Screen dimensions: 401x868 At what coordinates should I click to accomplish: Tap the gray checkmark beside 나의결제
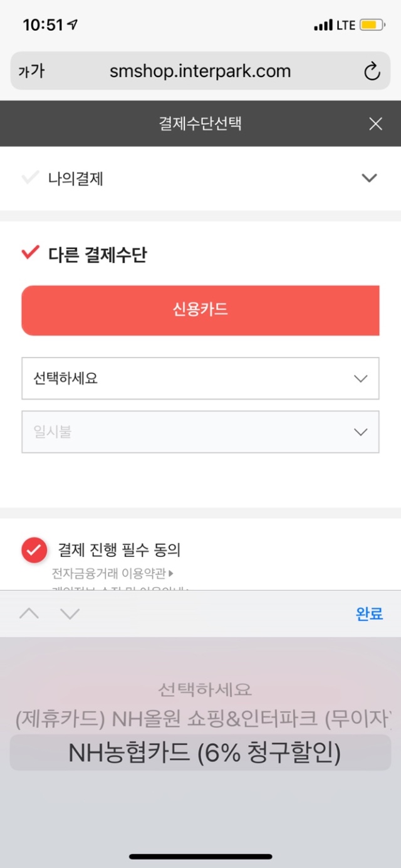(30, 178)
